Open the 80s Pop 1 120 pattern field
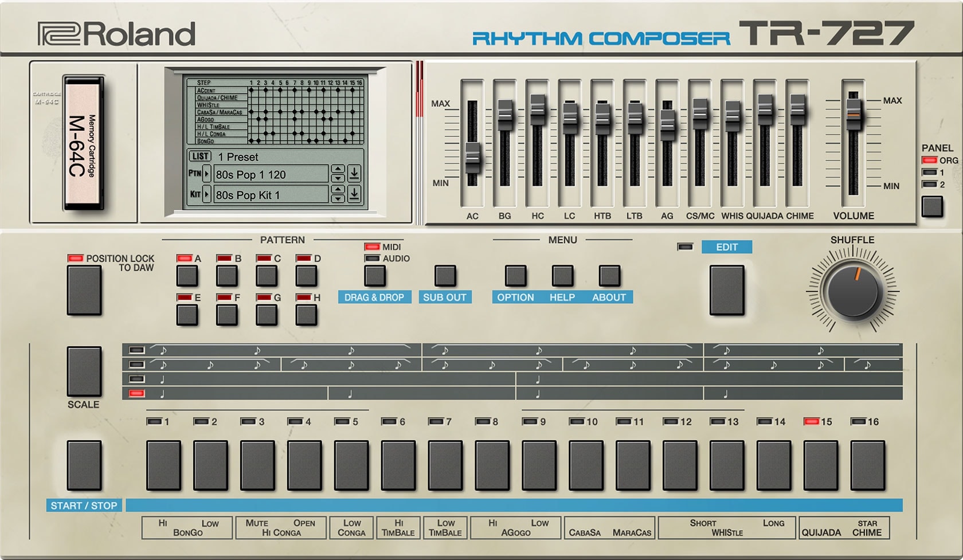The image size is (963, 560). click(x=271, y=174)
